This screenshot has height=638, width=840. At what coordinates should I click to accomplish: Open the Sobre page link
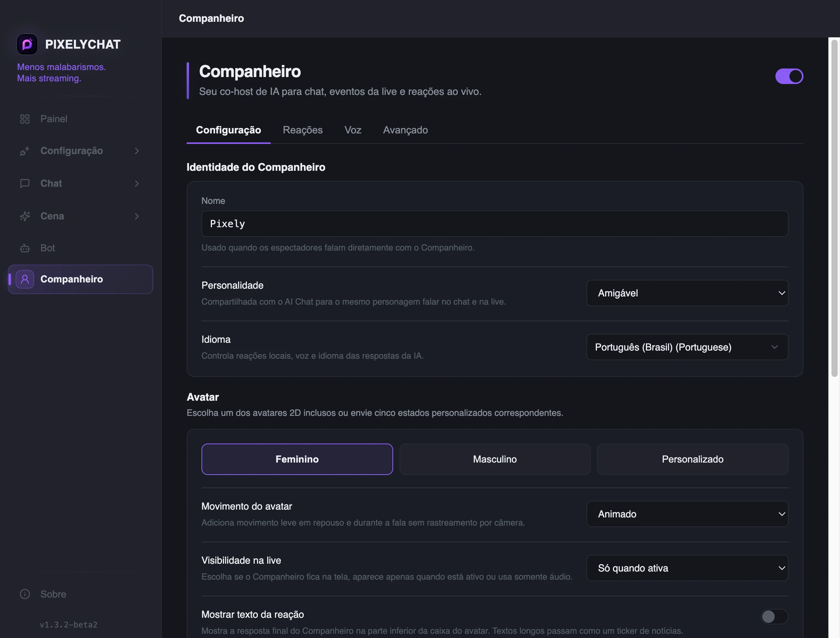point(80,594)
